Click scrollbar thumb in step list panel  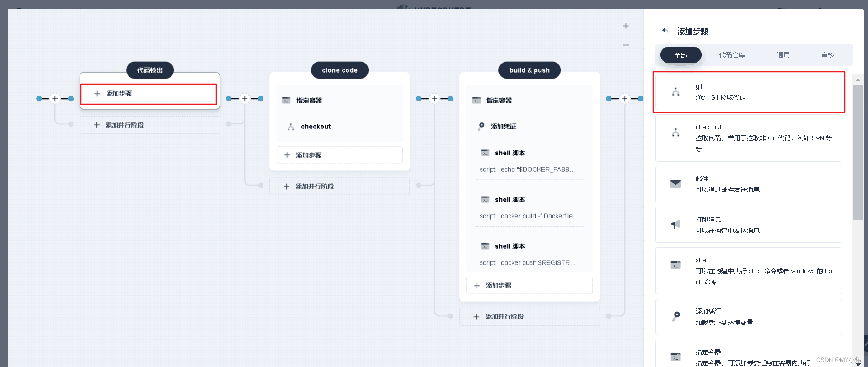pyautogui.click(x=858, y=153)
